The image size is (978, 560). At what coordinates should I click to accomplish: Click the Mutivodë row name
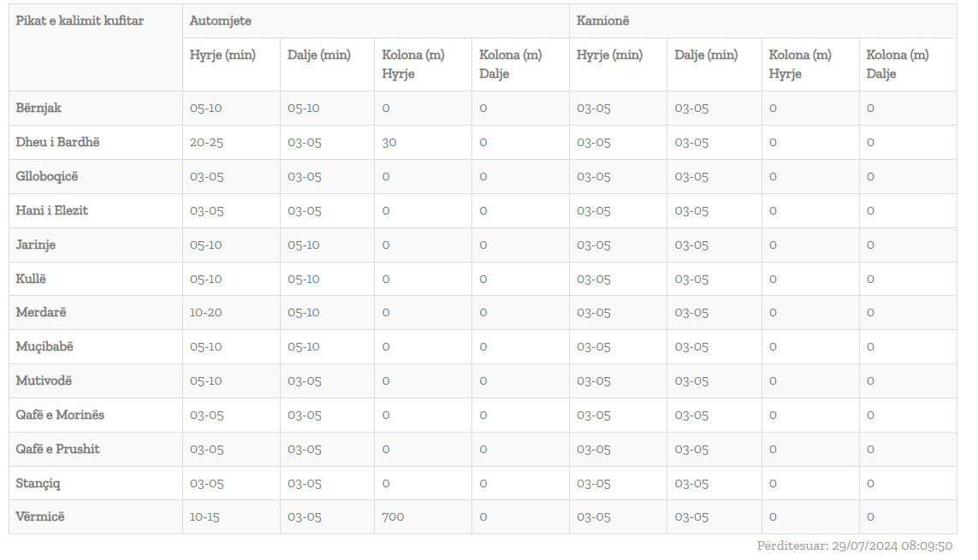pos(44,380)
